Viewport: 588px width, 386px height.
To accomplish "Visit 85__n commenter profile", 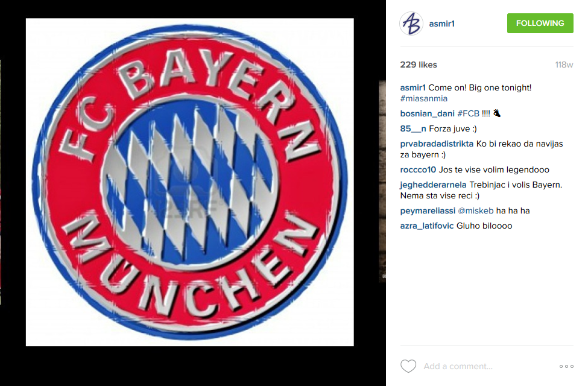I will pyautogui.click(x=413, y=128).
